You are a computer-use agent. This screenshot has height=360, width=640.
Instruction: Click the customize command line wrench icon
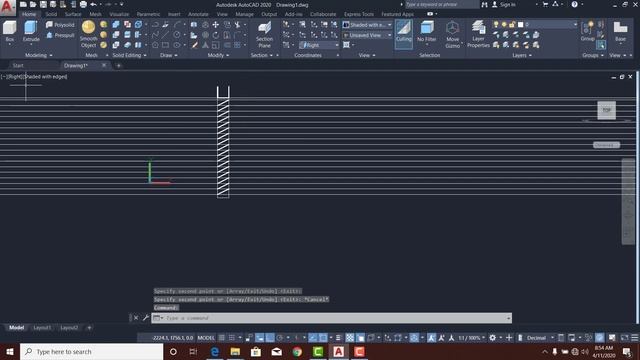(146, 318)
